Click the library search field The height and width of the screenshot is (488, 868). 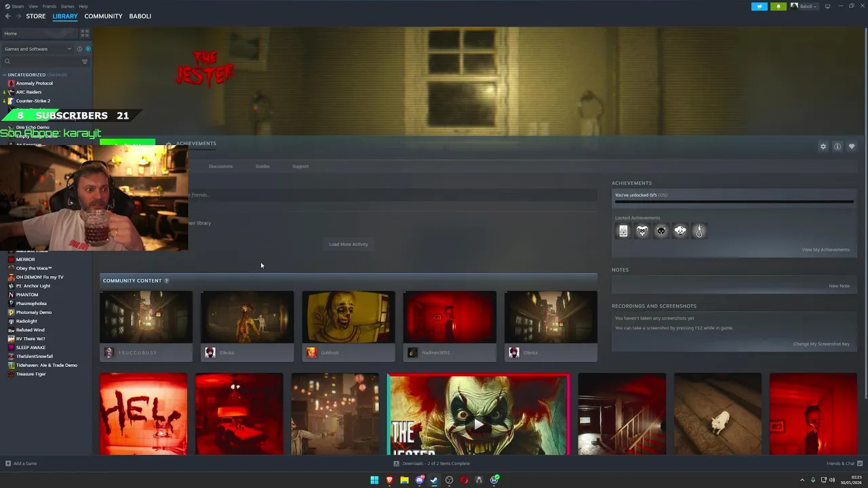[41, 62]
